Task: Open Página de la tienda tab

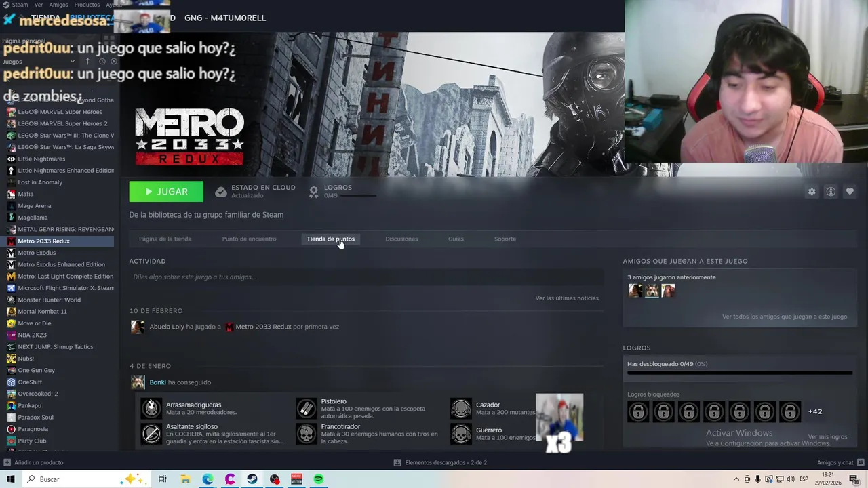Action: click(x=165, y=239)
